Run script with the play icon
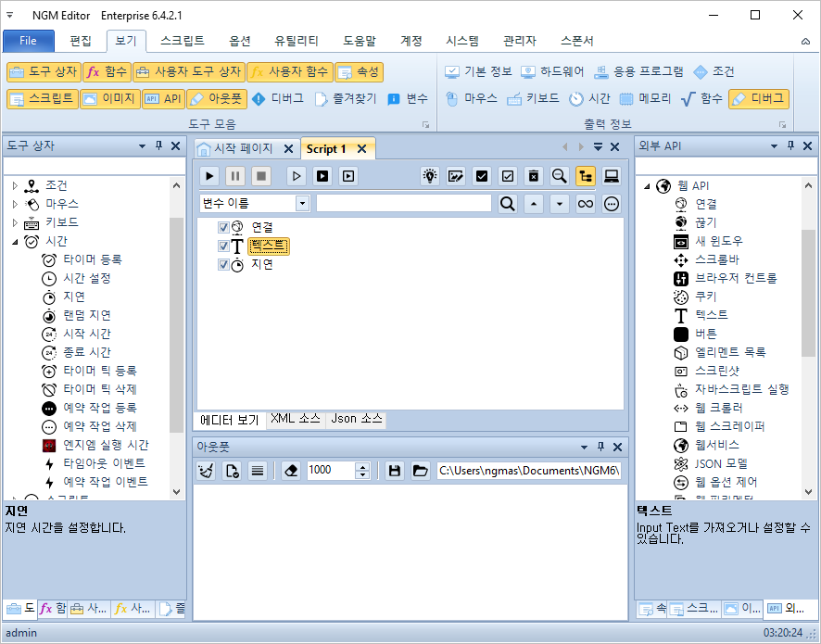Image resolution: width=821 pixels, height=644 pixels. [x=209, y=176]
